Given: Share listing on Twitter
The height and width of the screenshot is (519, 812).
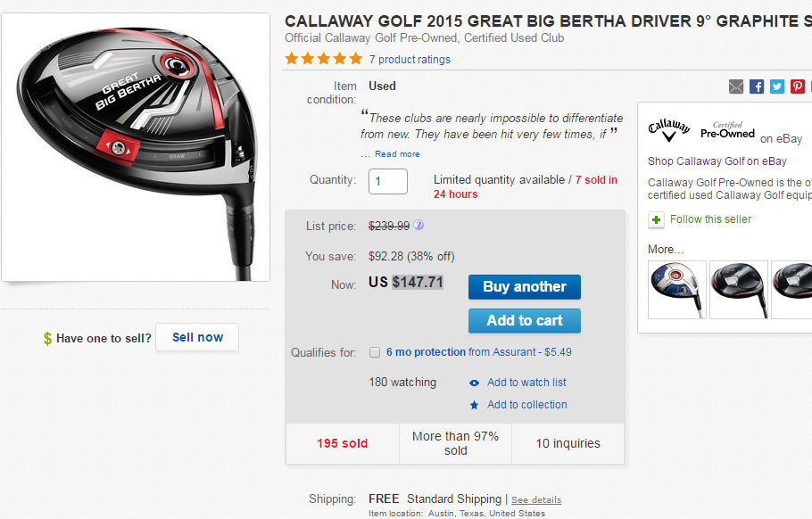Looking at the screenshot, I should tap(777, 86).
